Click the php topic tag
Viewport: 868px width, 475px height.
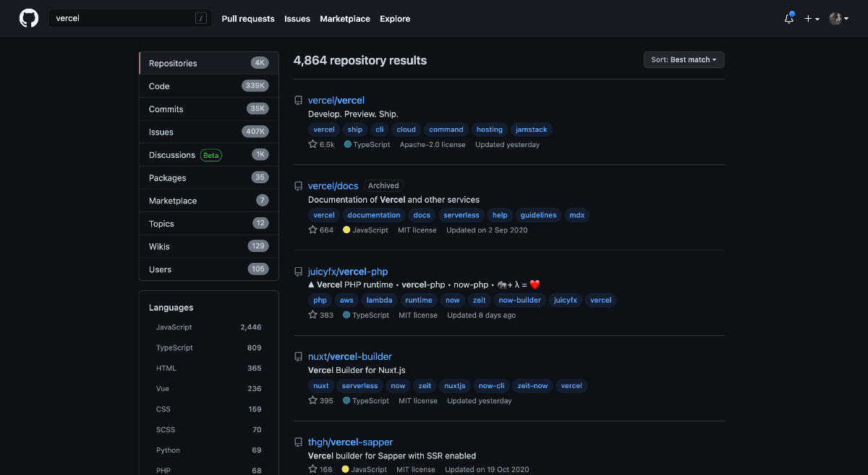pyautogui.click(x=320, y=300)
